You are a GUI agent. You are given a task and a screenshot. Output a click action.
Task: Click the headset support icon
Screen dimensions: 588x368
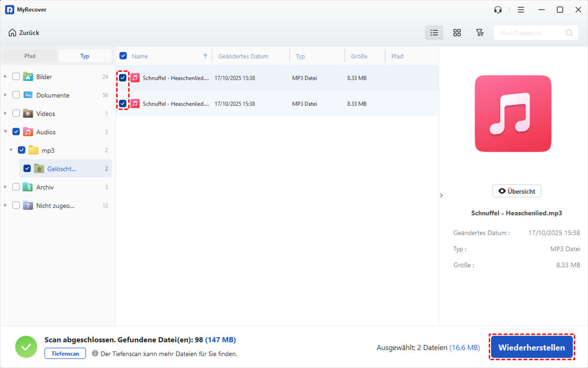coord(498,10)
